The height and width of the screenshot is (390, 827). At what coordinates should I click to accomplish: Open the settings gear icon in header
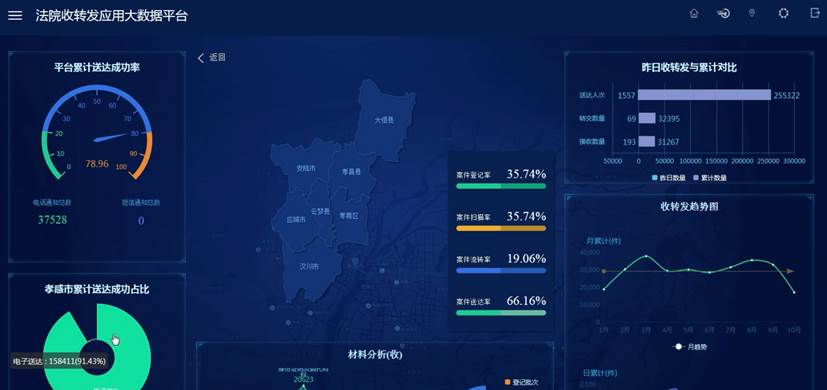point(784,14)
